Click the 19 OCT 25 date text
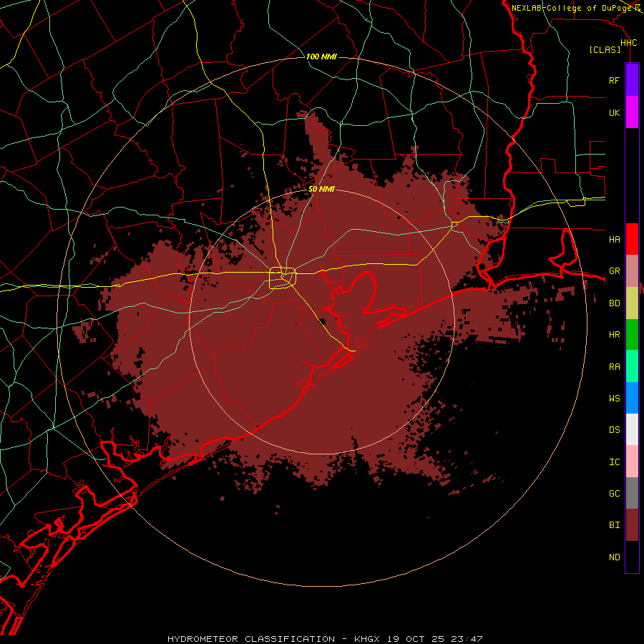Viewport: 644px width, 644px height. click(x=416, y=639)
